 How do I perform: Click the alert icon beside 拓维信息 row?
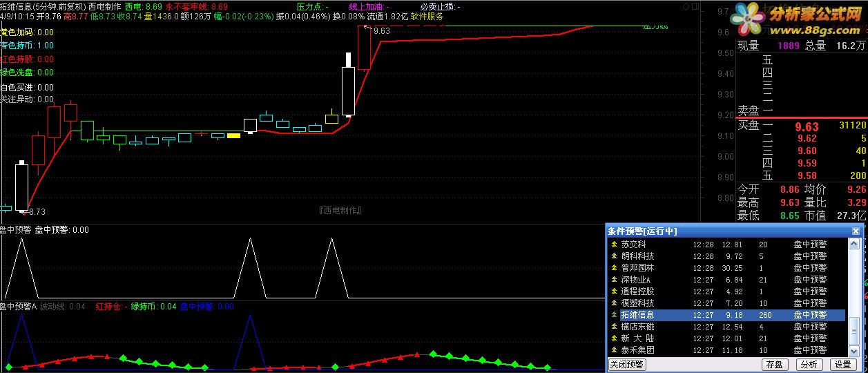tap(614, 314)
